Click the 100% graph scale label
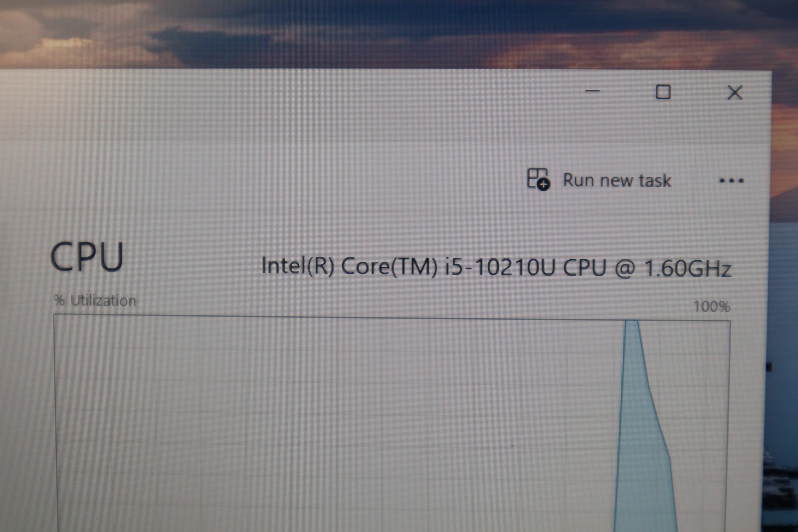Screen dimensions: 798x532 [712, 306]
